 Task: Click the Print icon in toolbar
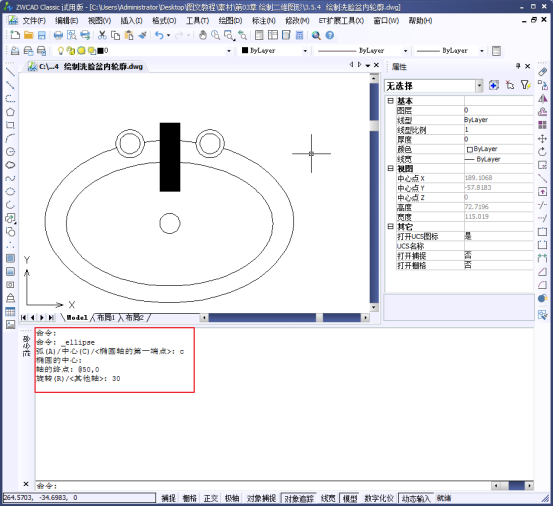58,35
